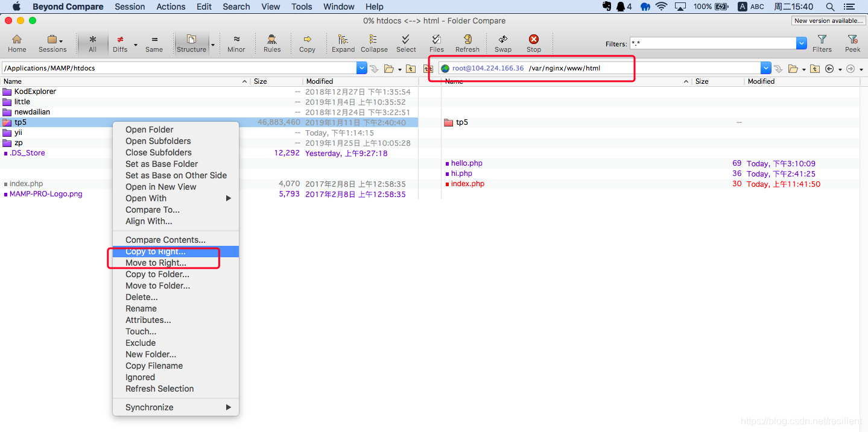Click the Copy toolbar button
Screen dimensions: 868x432
click(x=307, y=43)
